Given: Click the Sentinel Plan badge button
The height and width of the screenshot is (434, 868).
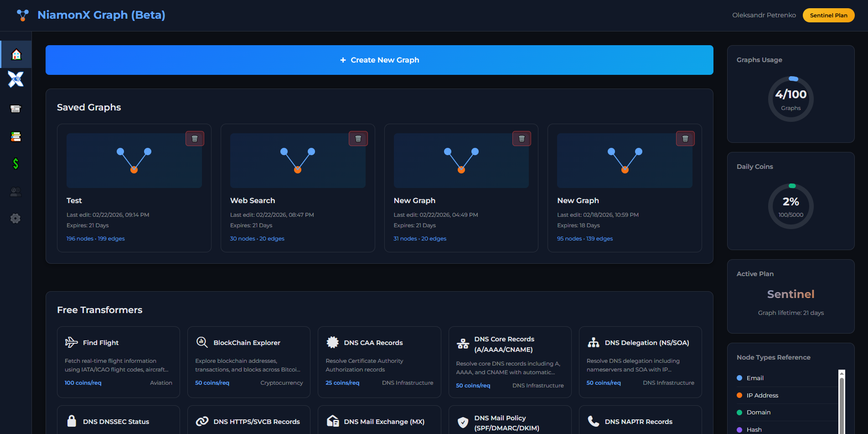Looking at the screenshot, I should click(x=828, y=15).
